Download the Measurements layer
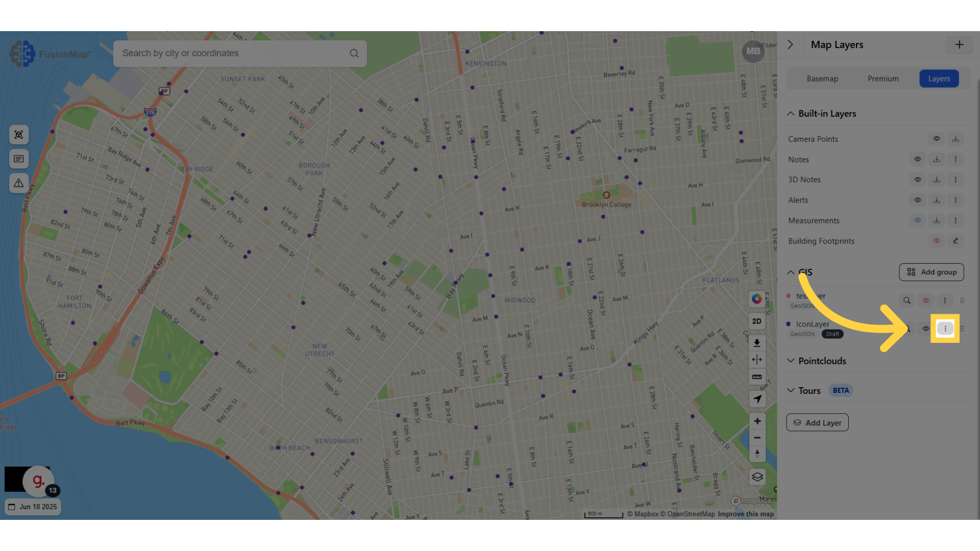Screen dimensions: 980x551 pos(937,220)
